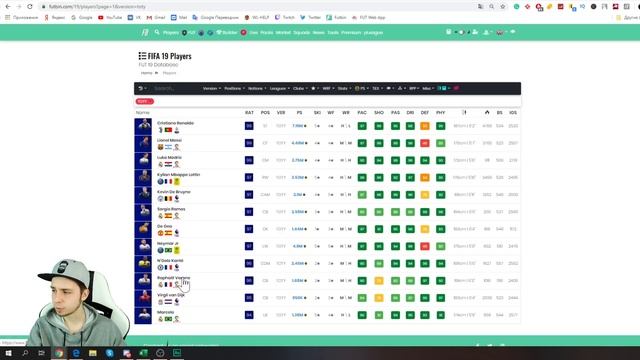Remove the red TOTY filter tag
Image resolution: width=640 pixels, height=360 pixels.
tap(144, 101)
